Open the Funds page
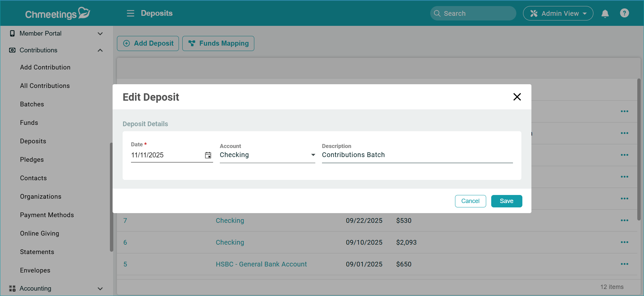 tap(29, 122)
